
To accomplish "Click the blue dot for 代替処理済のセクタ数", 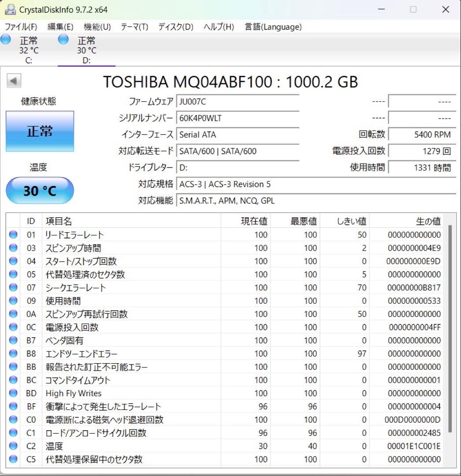I will point(13,274).
